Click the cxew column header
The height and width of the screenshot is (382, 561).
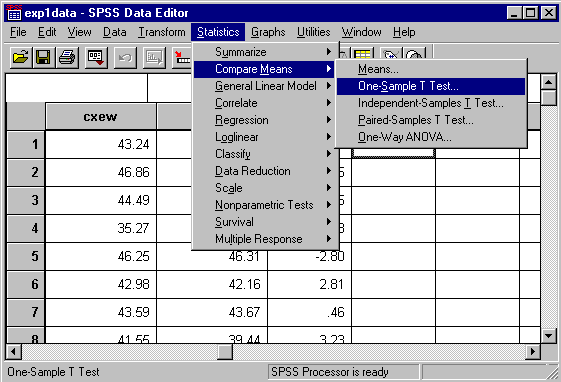click(x=101, y=117)
